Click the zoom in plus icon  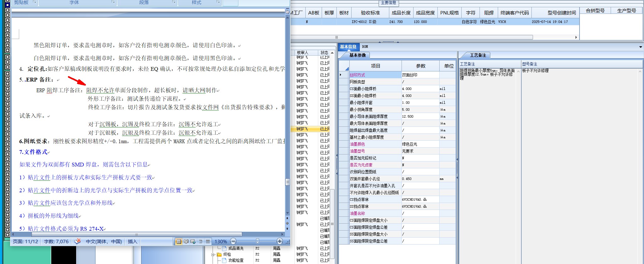[x=280, y=241]
